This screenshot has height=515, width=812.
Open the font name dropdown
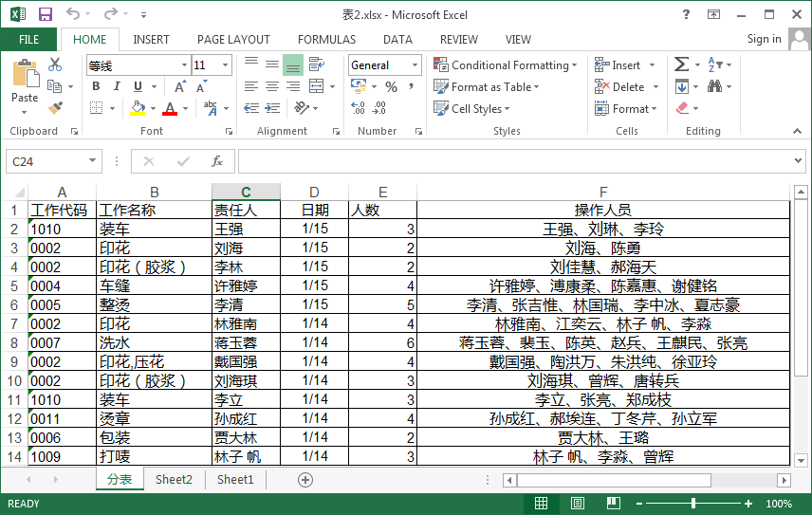(184, 65)
